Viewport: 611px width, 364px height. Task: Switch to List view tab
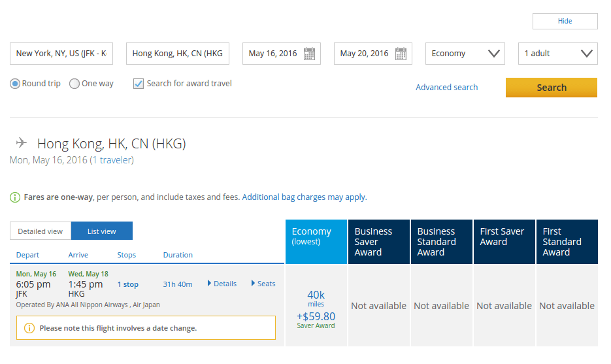(x=102, y=231)
